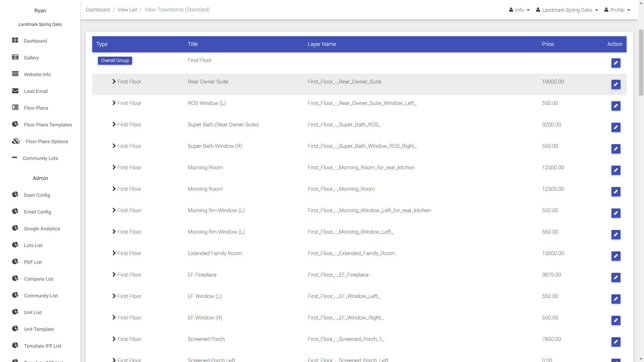The width and height of the screenshot is (644, 362).
Task: Go to View List breadcrumb link
Action: pyautogui.click(x=127, y=10)
